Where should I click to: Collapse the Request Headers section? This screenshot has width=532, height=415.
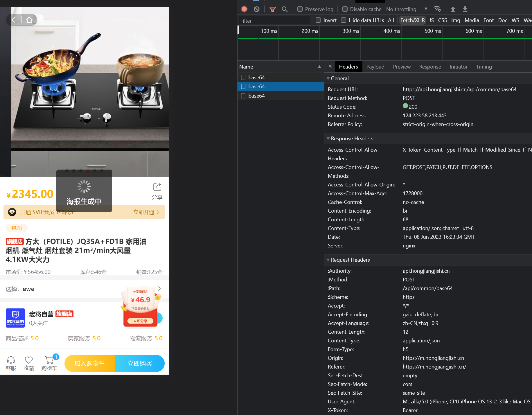(x=328, y=260)
